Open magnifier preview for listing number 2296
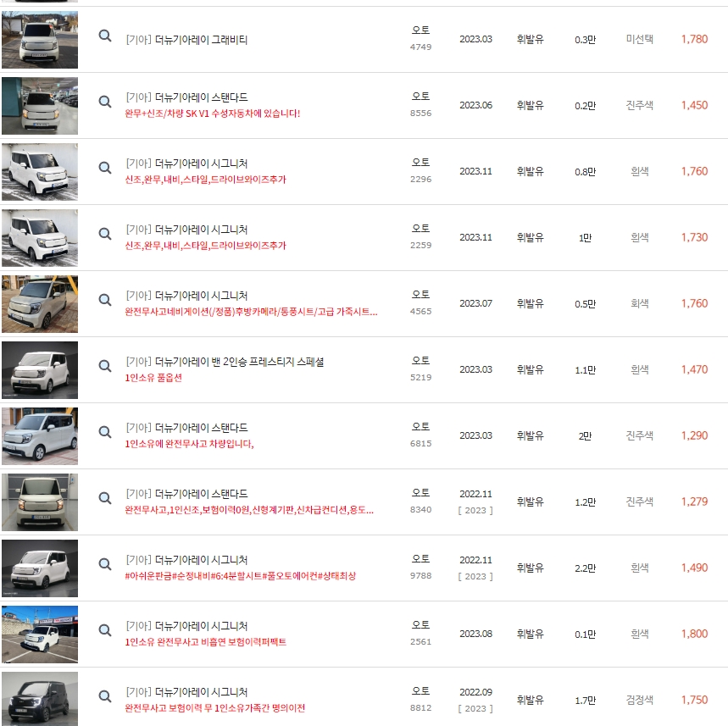Image resolution: width=728 pixels, height=726 pixels. (105, 168)
